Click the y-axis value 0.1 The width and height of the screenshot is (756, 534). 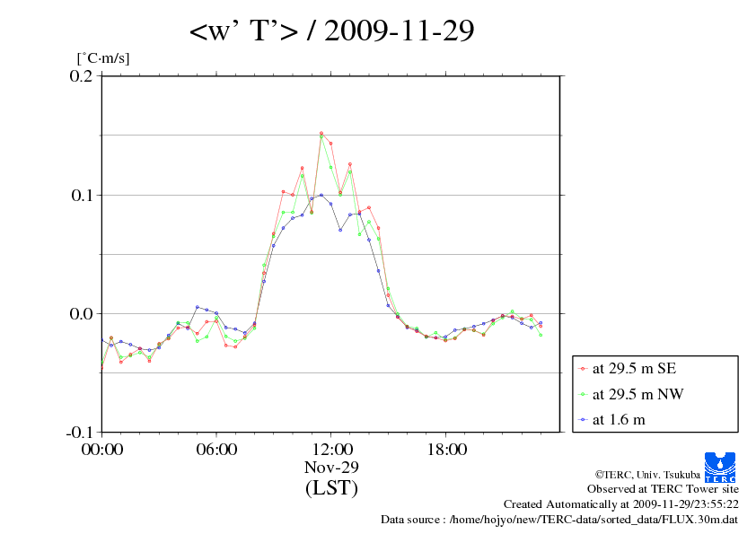(82, 195)
